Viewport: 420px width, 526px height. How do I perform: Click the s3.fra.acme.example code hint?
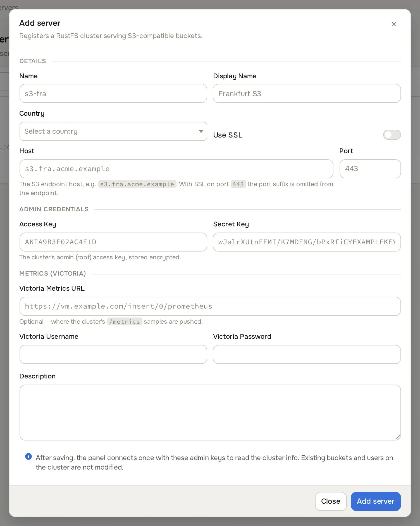pos(137,184)
